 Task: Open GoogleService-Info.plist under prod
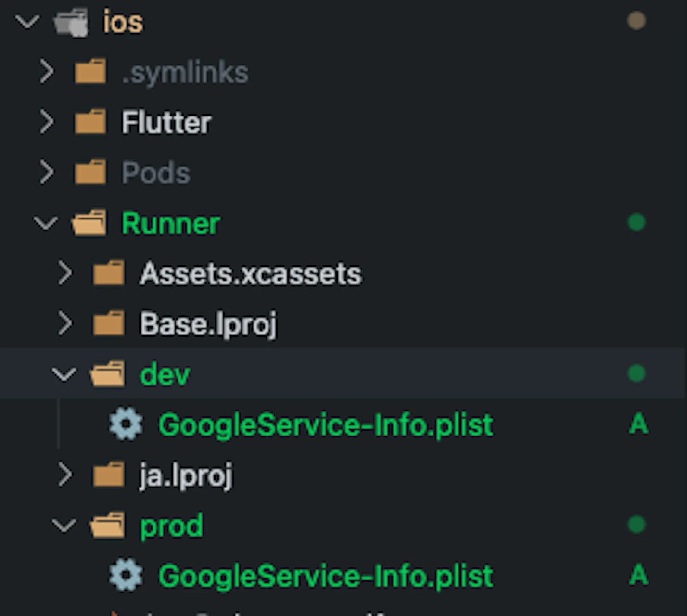(326, 576)
